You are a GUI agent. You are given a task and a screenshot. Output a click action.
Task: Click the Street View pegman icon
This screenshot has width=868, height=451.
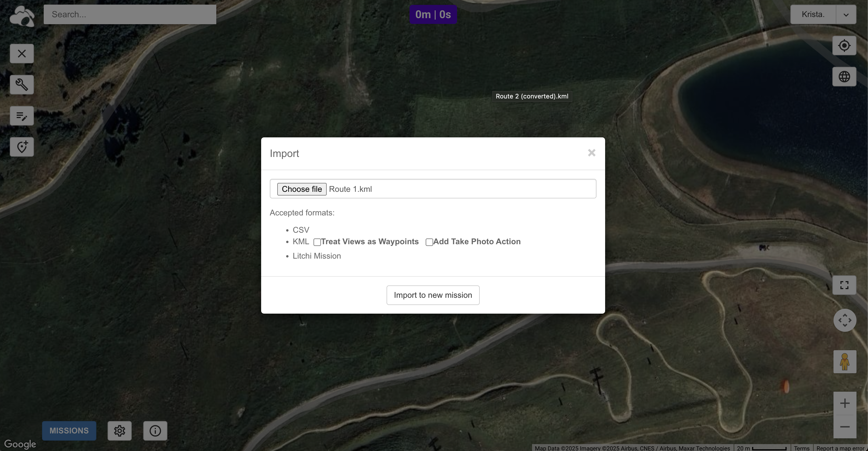844,362
